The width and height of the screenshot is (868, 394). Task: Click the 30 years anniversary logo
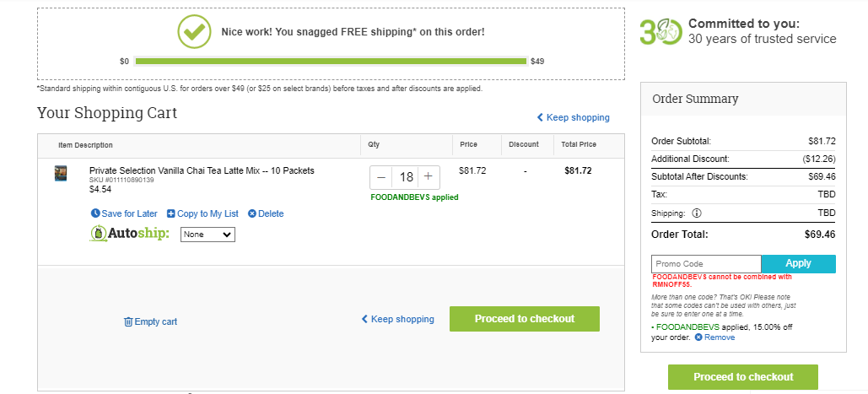[660, 32]
